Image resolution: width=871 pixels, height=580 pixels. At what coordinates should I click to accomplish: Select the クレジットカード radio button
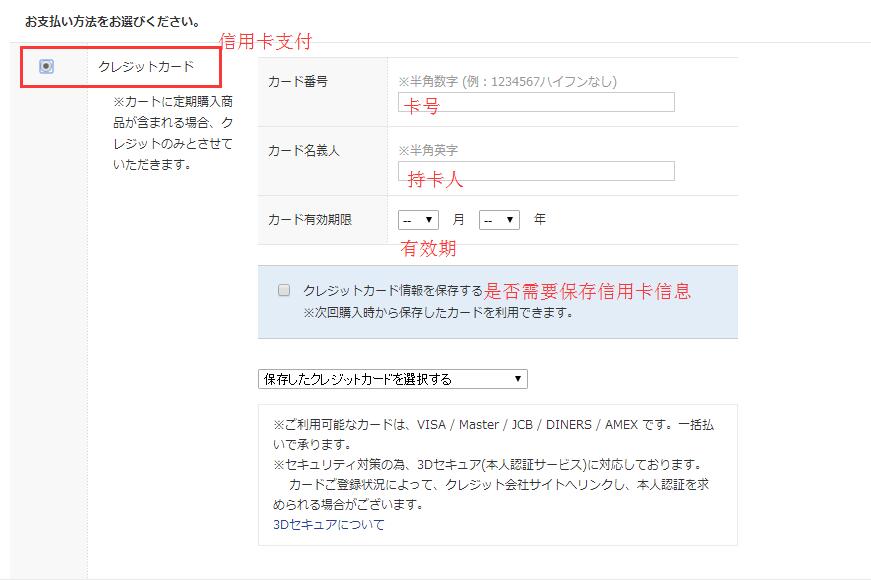47,67
